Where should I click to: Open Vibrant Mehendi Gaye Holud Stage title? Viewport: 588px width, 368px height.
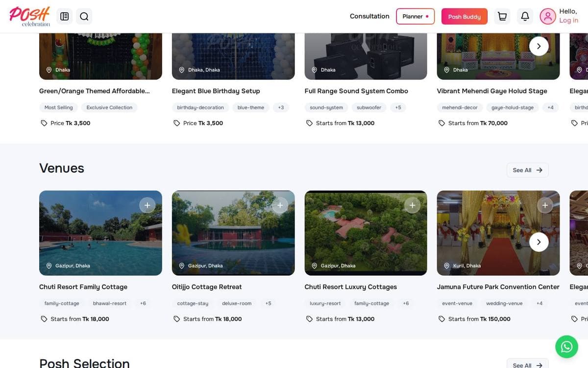pyautogui.click(x=492, y=91)
